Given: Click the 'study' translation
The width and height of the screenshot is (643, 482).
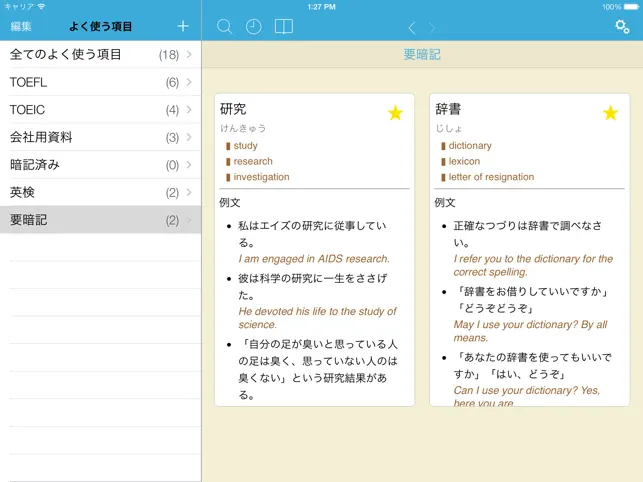Looking at the screenshot, I should click(x=245, y=146).
